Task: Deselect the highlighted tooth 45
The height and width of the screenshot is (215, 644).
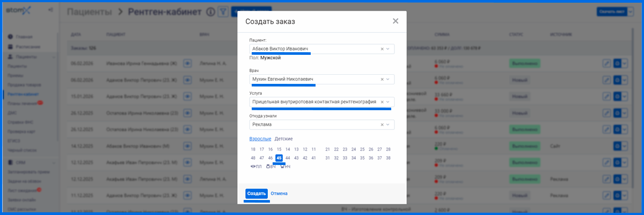Action: click(279, 158)
